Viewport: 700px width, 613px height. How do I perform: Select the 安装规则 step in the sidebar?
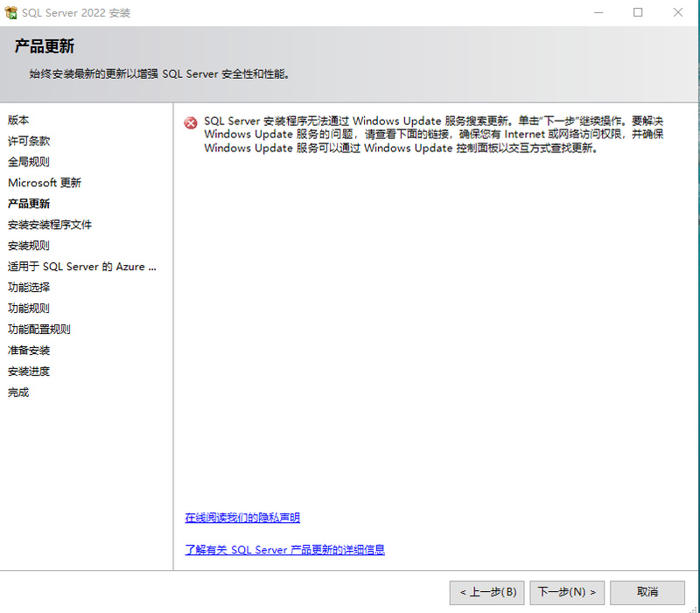click(x=29, y=246)
